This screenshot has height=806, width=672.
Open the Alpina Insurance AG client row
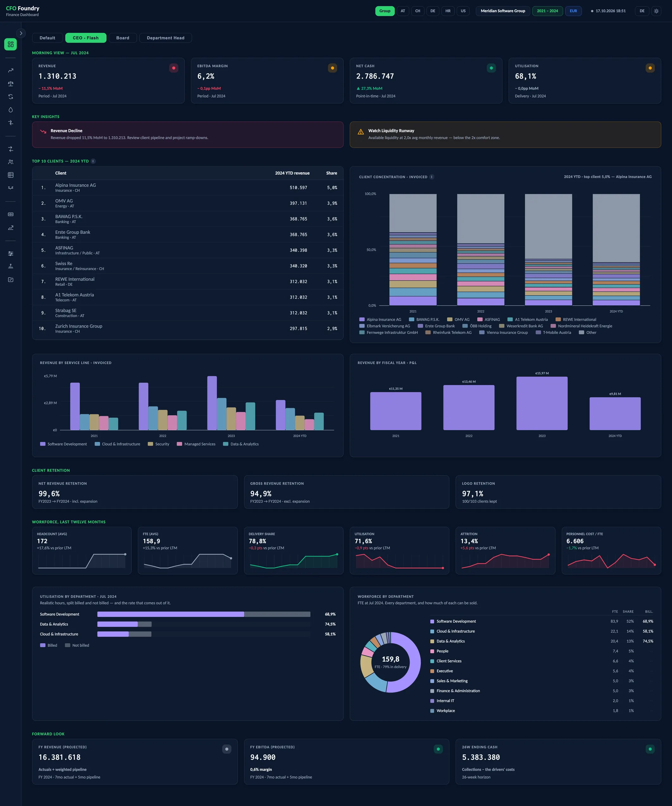coord(188,188)
